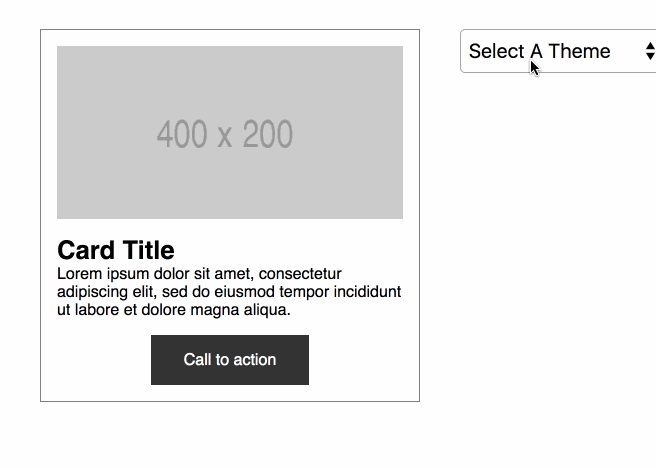Click the gray 400 x 200 placeholder image
This screenshot has width=656, height=468.
[x=230, y=132]
